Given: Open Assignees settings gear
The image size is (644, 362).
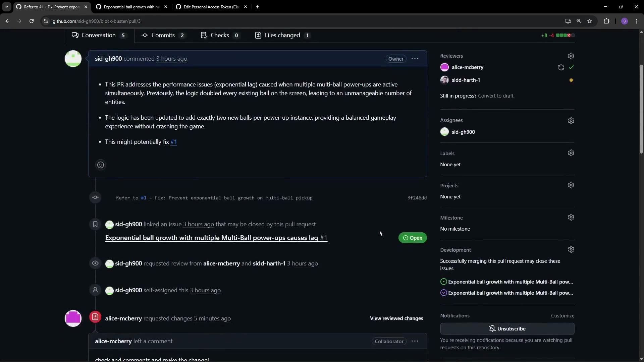Looking at the screenshot, I should pos(571,121).
